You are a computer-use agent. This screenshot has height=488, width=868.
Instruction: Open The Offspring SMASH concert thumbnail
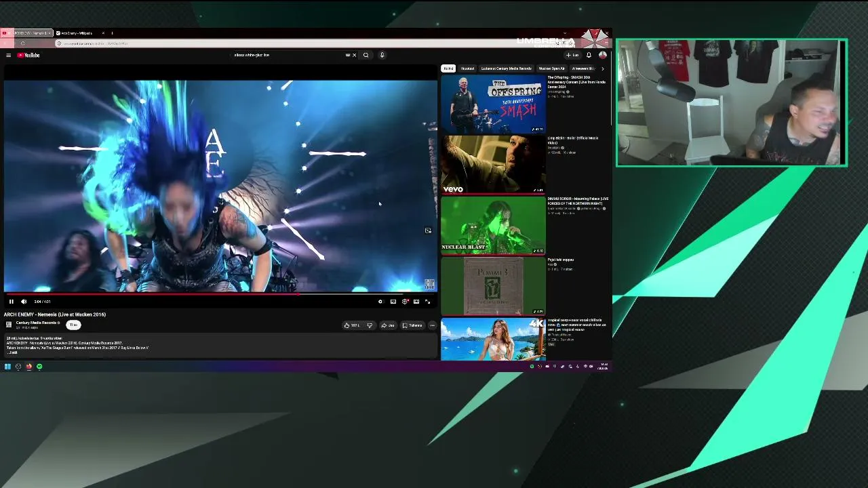pyautogui.click(x=493, y=103)
